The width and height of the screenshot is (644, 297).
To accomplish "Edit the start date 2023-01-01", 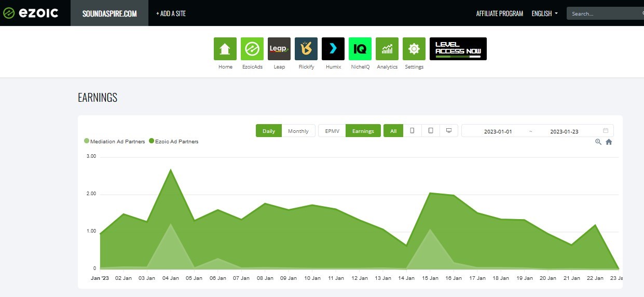I will pyautogui.click(x=498, y=131).
